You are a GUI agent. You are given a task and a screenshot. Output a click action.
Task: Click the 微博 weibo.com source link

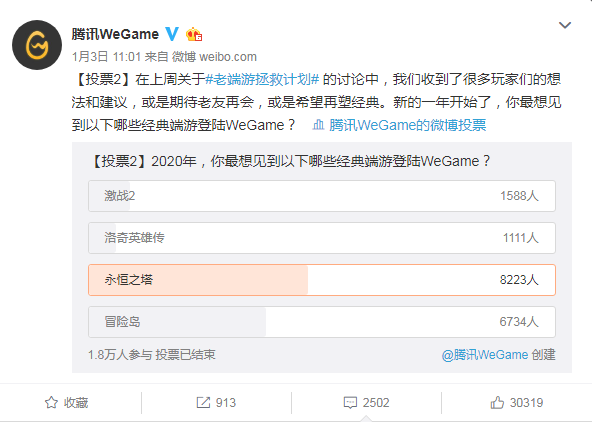pyautogui.click(x=214, y=57)
